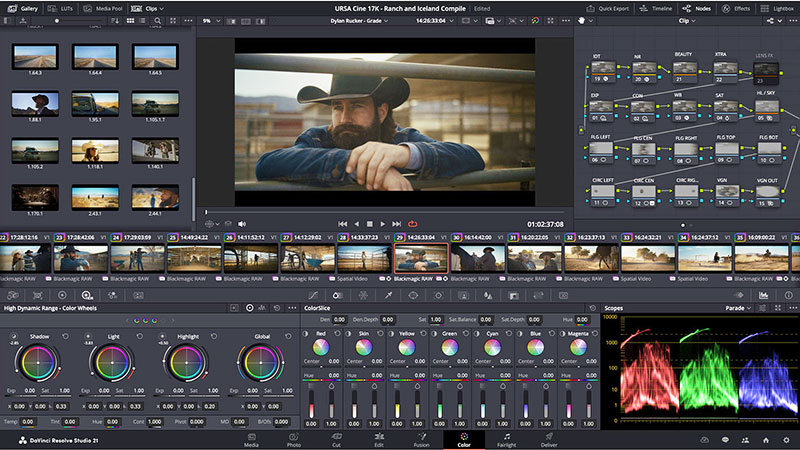Select the VGN OUT node 15
800x450 pixels.
click(x=768, y=195)
